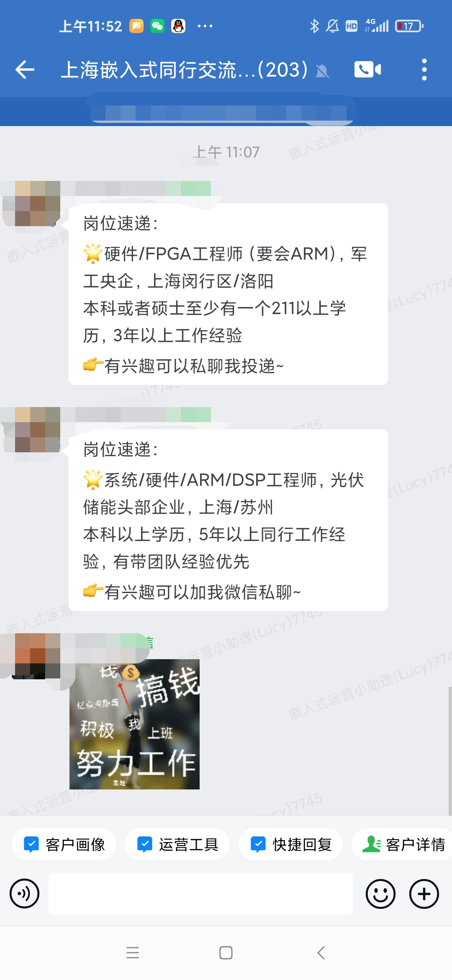Focus the message text input box
The width and height of the screenshot is (452, 980).
(x=200, y=894)
